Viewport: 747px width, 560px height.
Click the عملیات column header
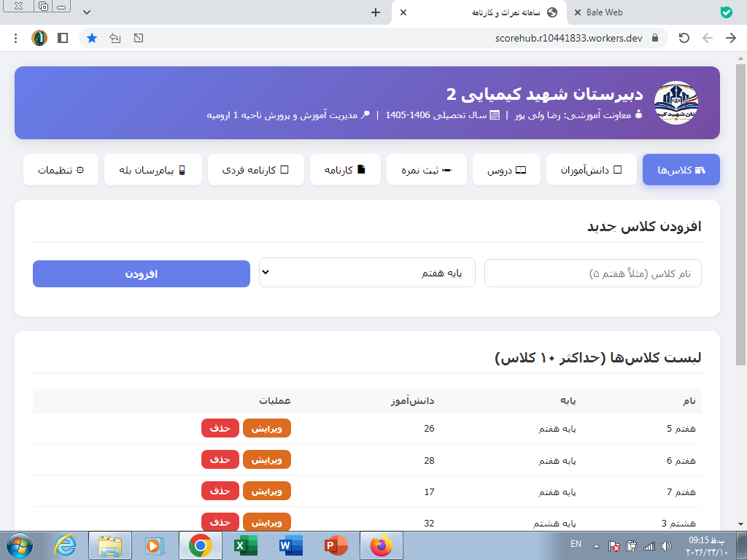275,401
